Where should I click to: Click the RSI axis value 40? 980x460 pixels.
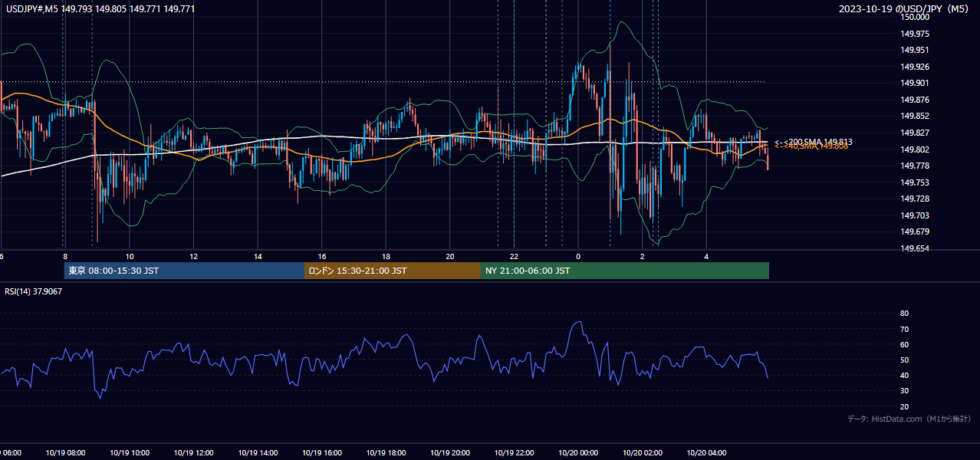[904, 375]
